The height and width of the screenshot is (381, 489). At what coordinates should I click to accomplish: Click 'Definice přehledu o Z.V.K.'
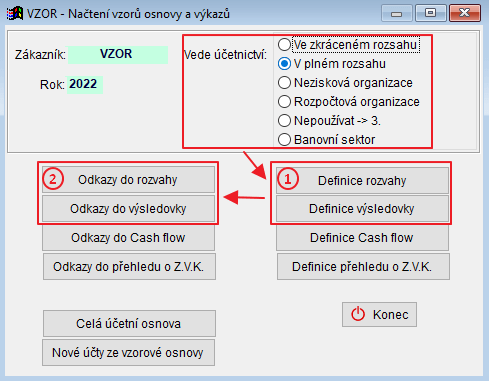tap(363, 267)
